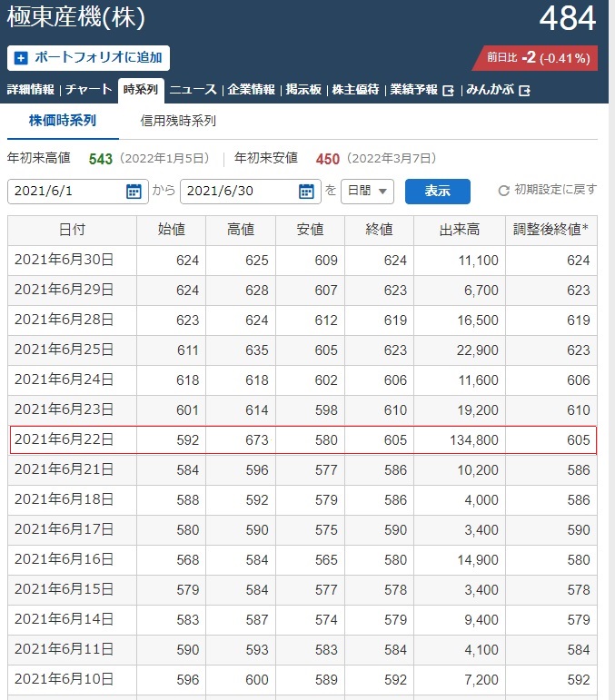Screen dimensions: 615x700
Task: Click the 14,900 volume value
Action: [478, 560]
